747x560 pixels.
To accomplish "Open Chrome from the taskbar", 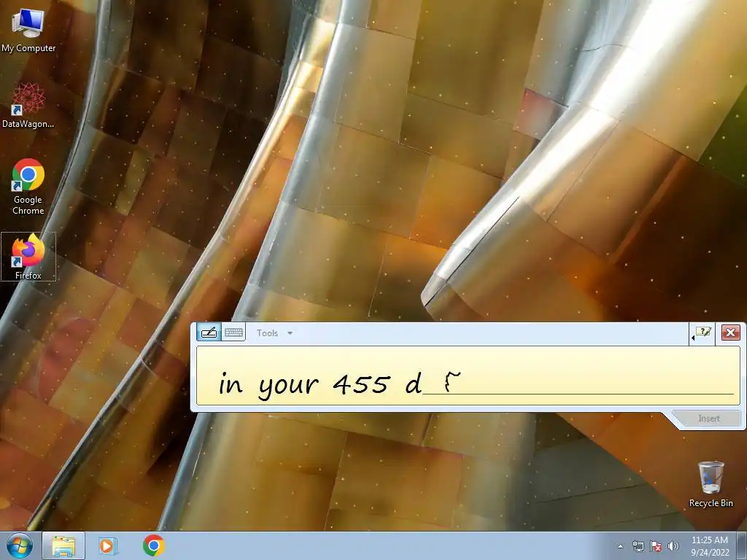I will click(153, 545).
